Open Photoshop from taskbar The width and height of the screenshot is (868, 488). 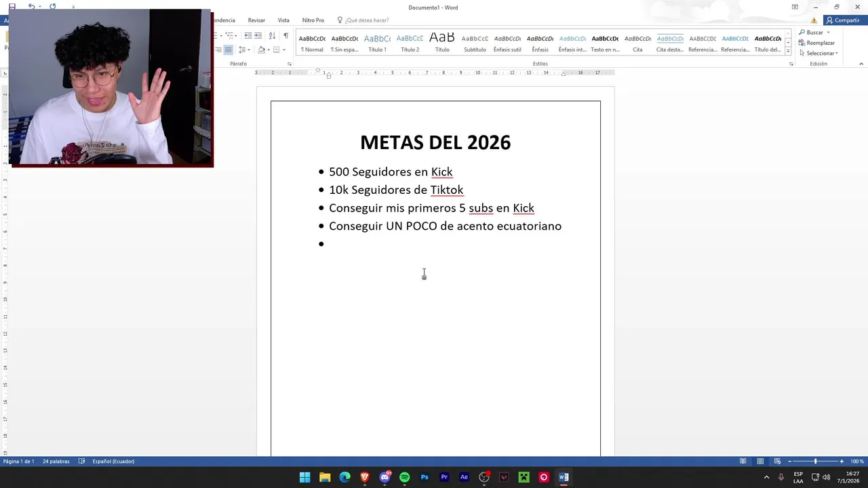tap(425, 477)
